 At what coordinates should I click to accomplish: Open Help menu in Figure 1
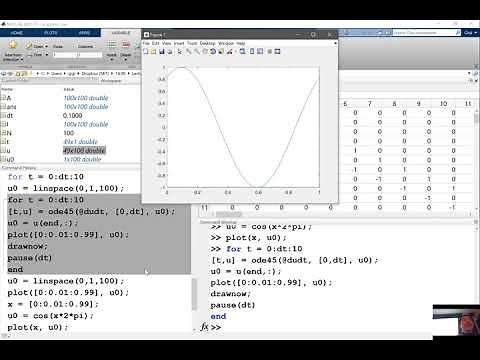(x=241, y=43)
